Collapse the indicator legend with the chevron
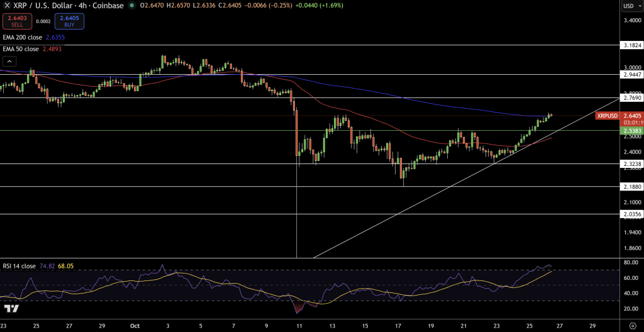This screenshot has height=332, width=644. (x=9, y=61)
